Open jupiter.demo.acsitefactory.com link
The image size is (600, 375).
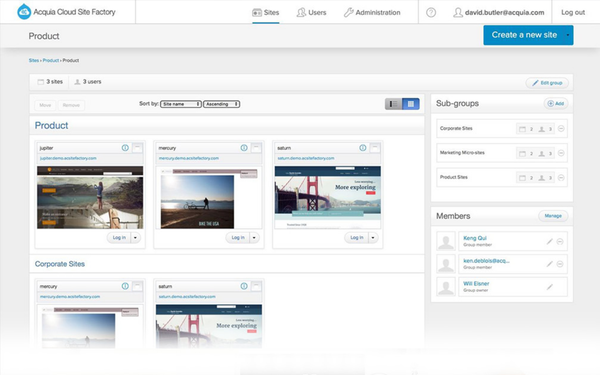click(68, 158)
